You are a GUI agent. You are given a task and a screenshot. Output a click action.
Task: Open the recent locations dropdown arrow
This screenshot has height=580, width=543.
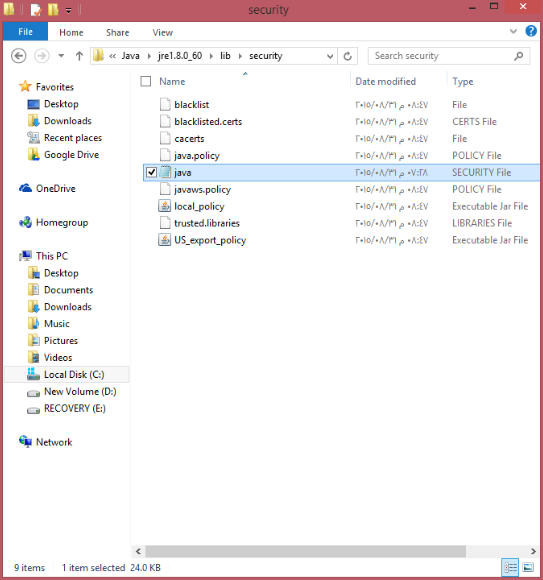[x=61, y=56]
